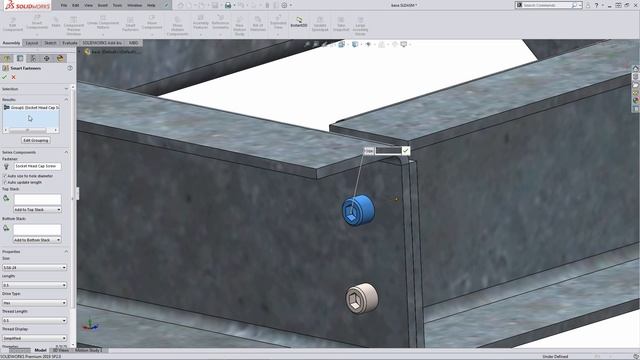Open the ConfigurationManager tab icon
The image size is (640, 360).
[33, 58]
